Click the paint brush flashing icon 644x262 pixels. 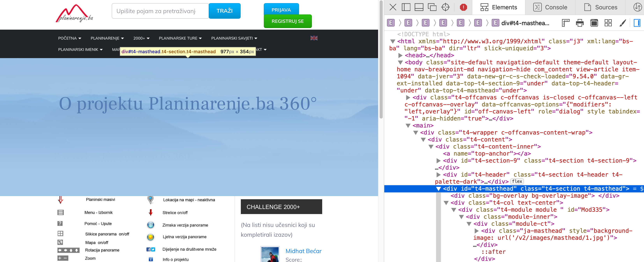(623, 23)
